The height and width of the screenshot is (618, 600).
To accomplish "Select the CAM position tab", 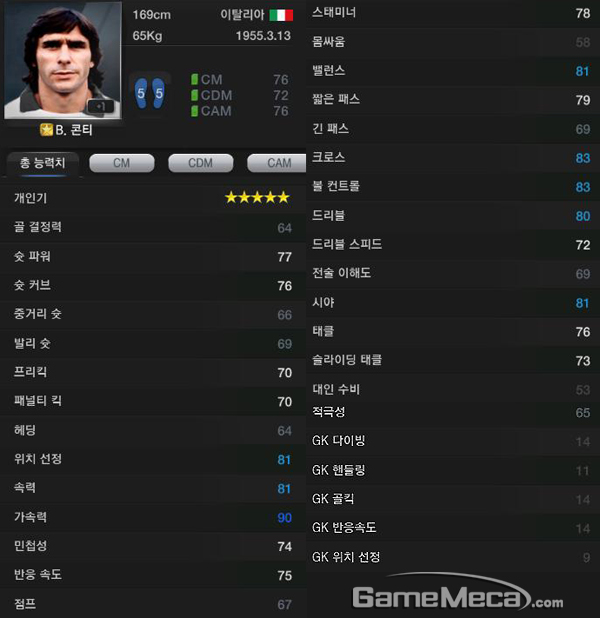I will click(x=277, y=163).
